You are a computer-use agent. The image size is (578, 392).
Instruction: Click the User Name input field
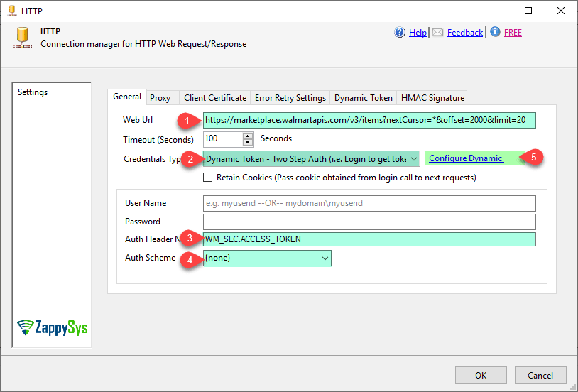(369, 203)
